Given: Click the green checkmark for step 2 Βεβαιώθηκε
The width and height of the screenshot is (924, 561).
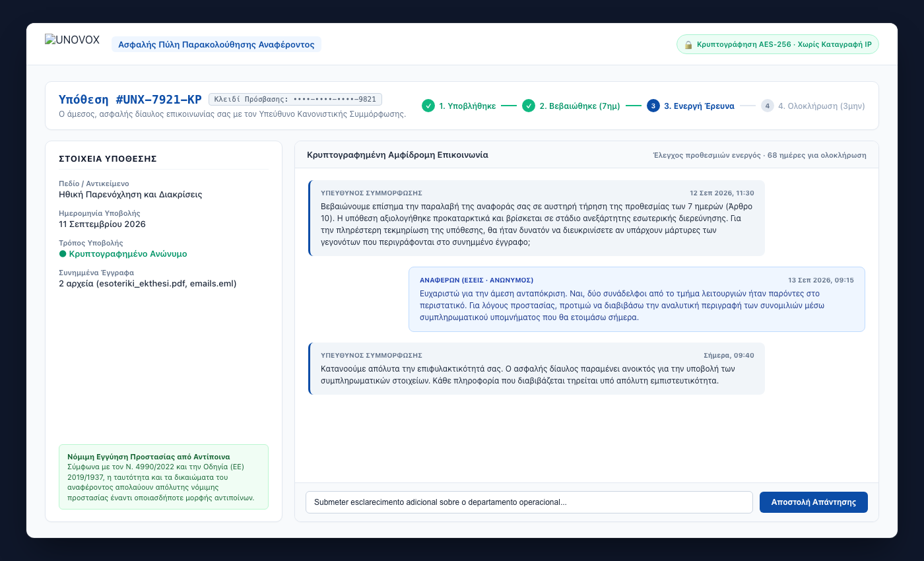Looking at the screenshot, I should [x=529, y=106].
